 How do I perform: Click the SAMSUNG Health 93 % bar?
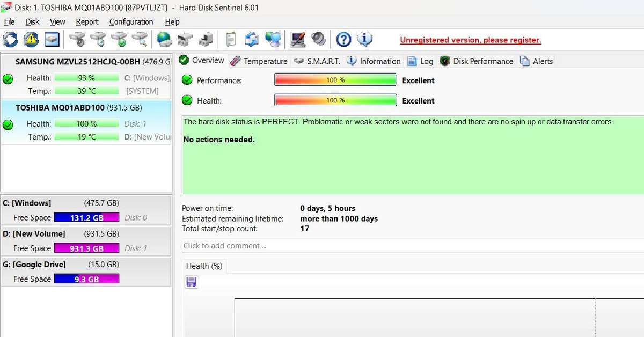point(86,78)
